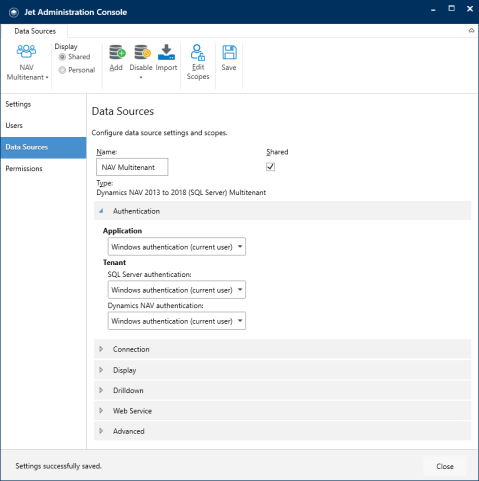Click the Save floppy disk icon
This screenshot has height=481, width=479.
tap(229, 53)
